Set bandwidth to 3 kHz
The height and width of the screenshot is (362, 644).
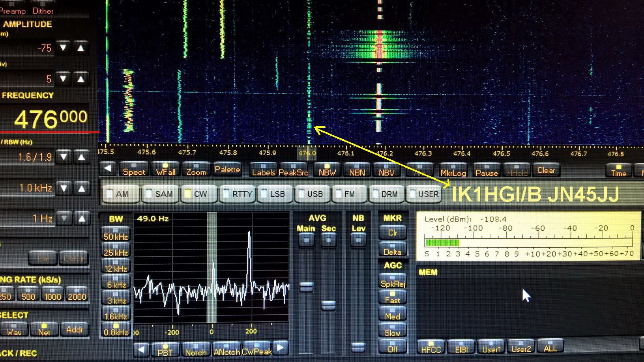(115, 299)
